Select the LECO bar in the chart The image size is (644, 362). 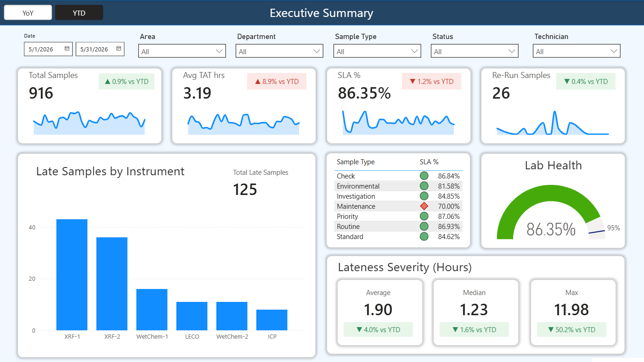(192, 316)
